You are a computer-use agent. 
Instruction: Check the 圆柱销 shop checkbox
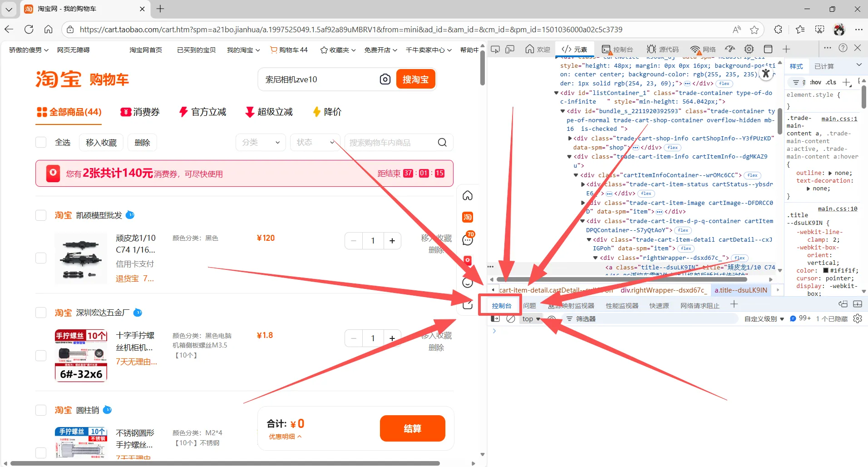coord(41,410)
